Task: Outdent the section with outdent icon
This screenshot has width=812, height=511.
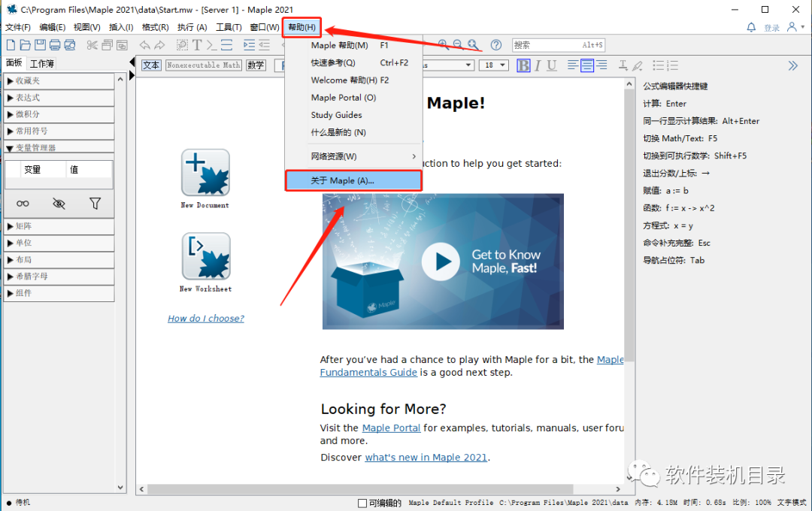Action: point(265,45)
